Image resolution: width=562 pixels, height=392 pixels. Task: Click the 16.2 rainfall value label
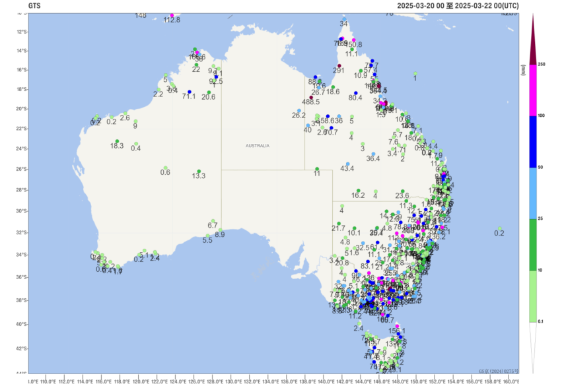click(x=358, y=195)
